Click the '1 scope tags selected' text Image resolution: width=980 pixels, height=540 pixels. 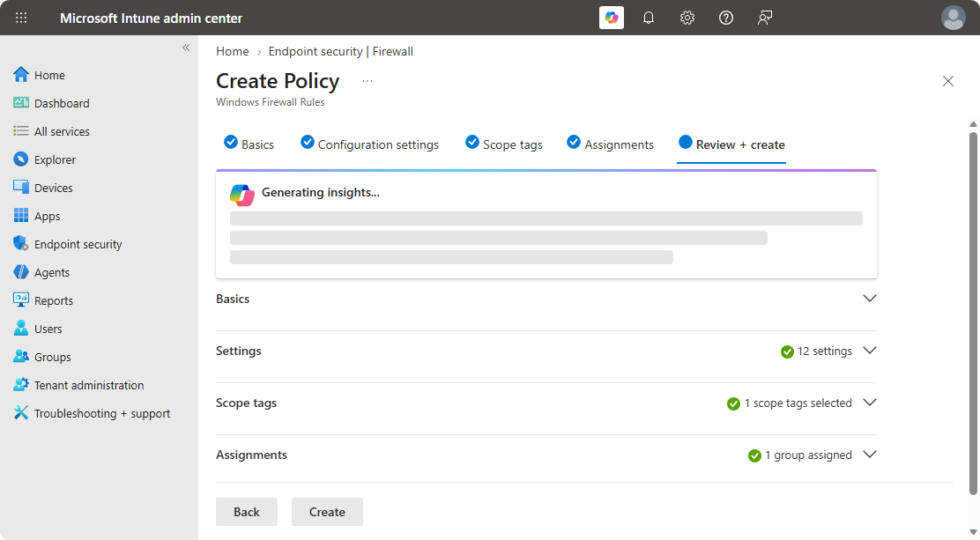[798, 403]
